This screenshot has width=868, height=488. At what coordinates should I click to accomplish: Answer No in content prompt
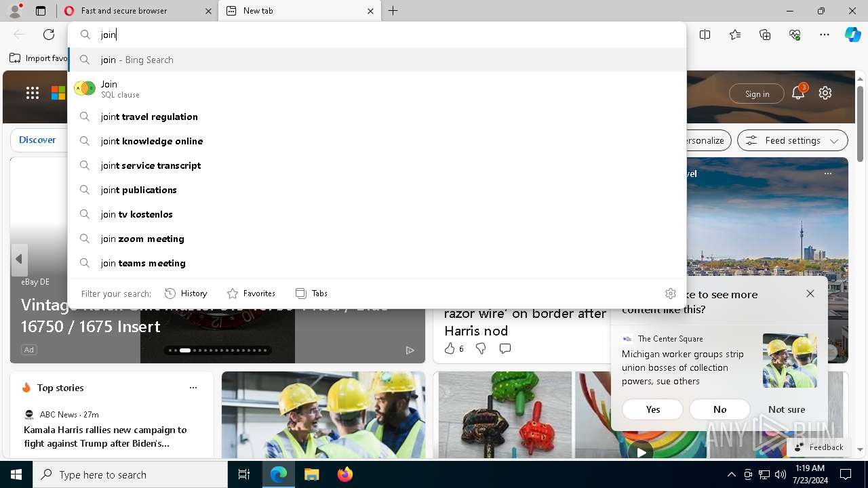click(719, 409)
